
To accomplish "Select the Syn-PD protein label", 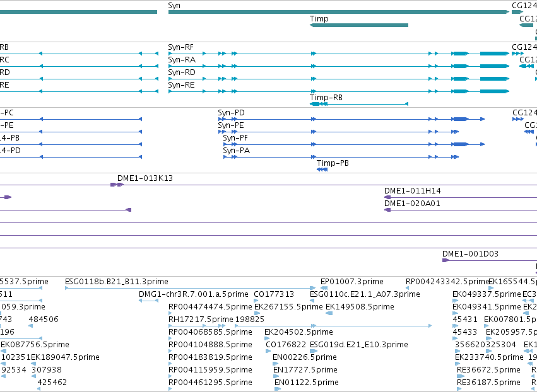I will [231, 113].
